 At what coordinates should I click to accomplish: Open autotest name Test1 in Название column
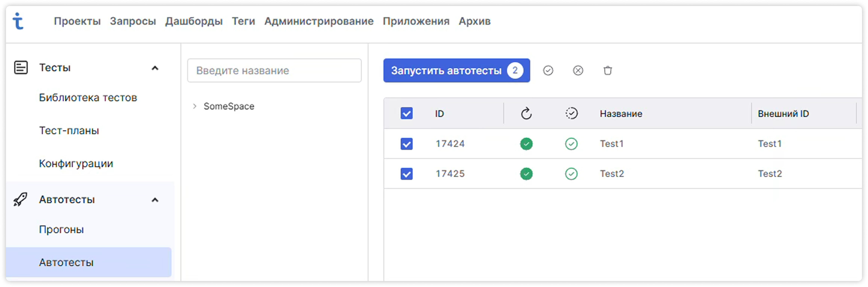pyautogui.click(x=611, y=144)
